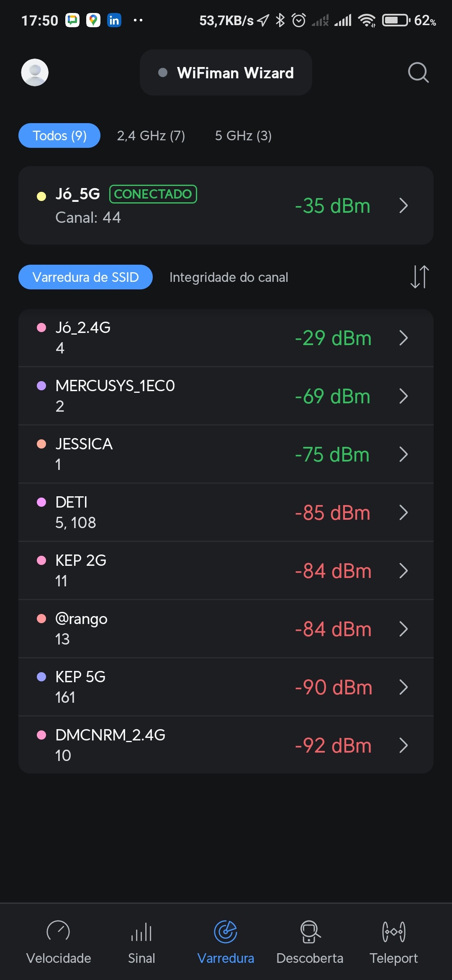The width and height of the screenshot is (452, 980).
Task: Tap the pink dot beside DETI
Action: pos(41,502)
